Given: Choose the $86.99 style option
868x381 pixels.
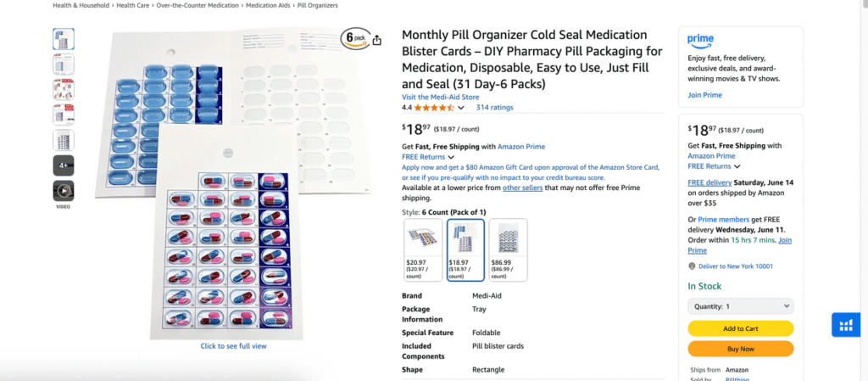Looking at the screenshot, I should pyautogui.click(x=508, y=249).
